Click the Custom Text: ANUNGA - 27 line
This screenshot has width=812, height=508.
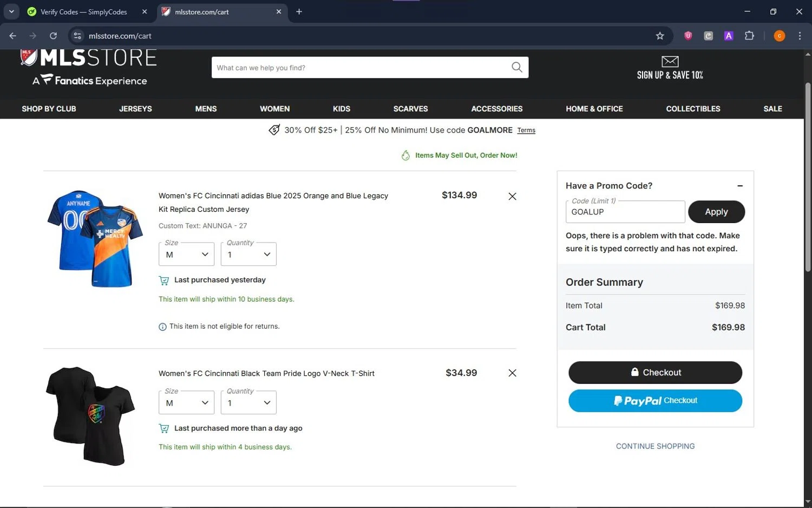202,226
